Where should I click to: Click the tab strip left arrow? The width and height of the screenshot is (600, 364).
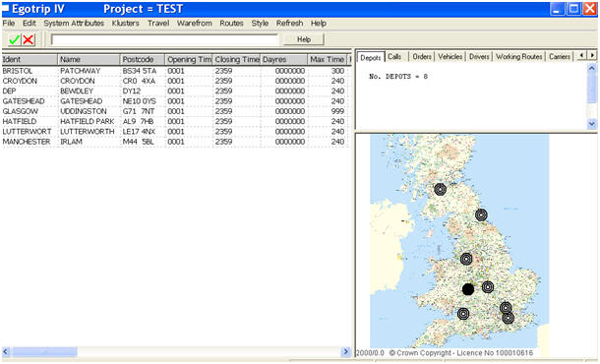[x=582, y=55]
